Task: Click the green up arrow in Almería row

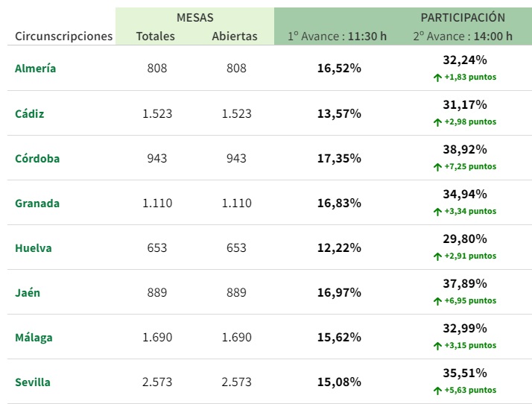Action: [437, 77]
